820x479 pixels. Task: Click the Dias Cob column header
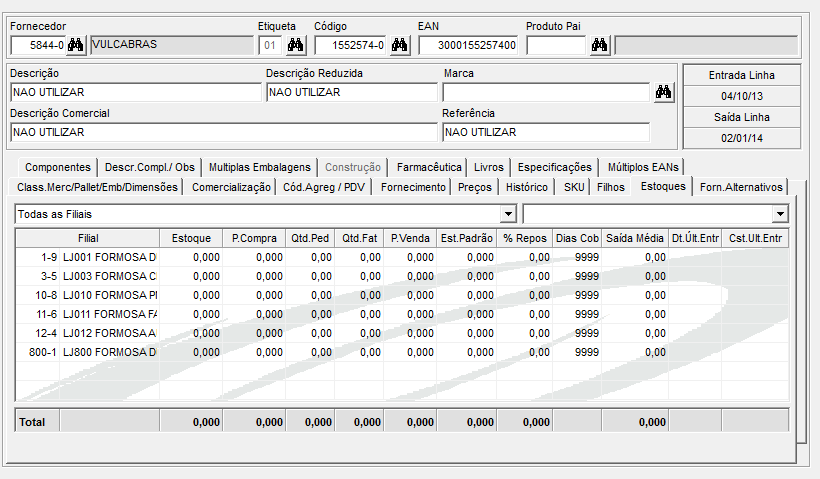coord(577,238)
